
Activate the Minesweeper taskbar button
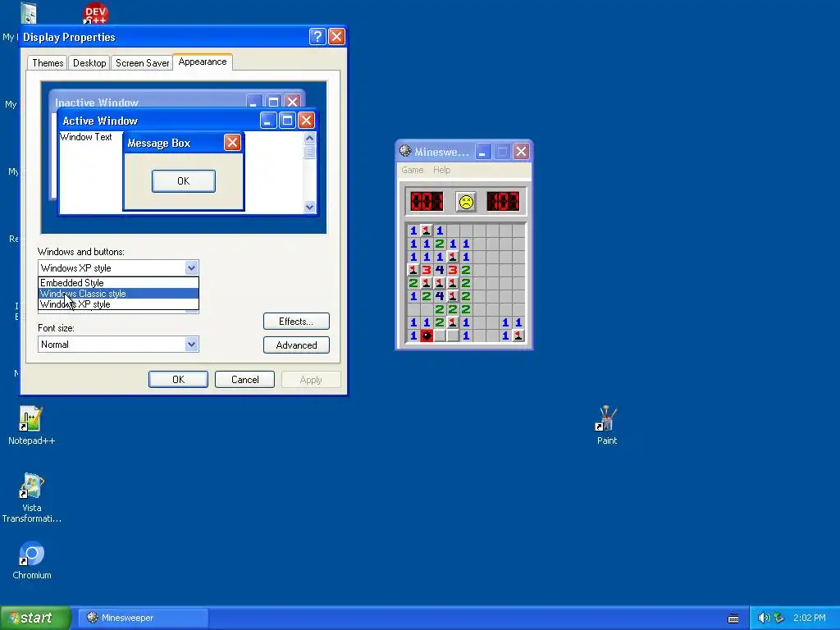pos(144,618)
